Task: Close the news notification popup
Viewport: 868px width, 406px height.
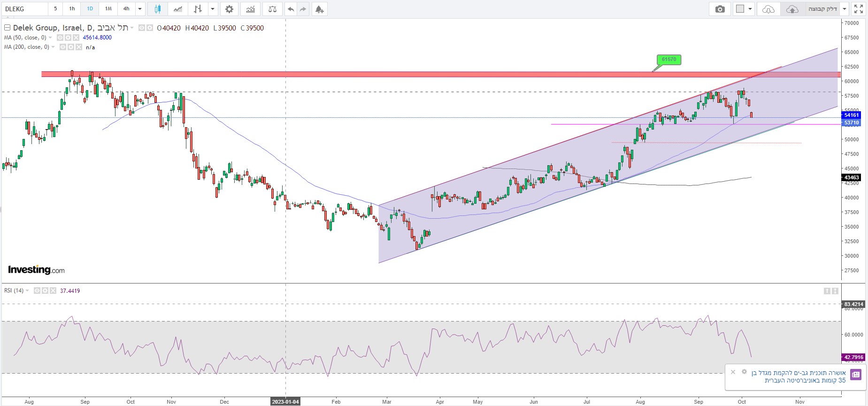Action: [733, 372]
